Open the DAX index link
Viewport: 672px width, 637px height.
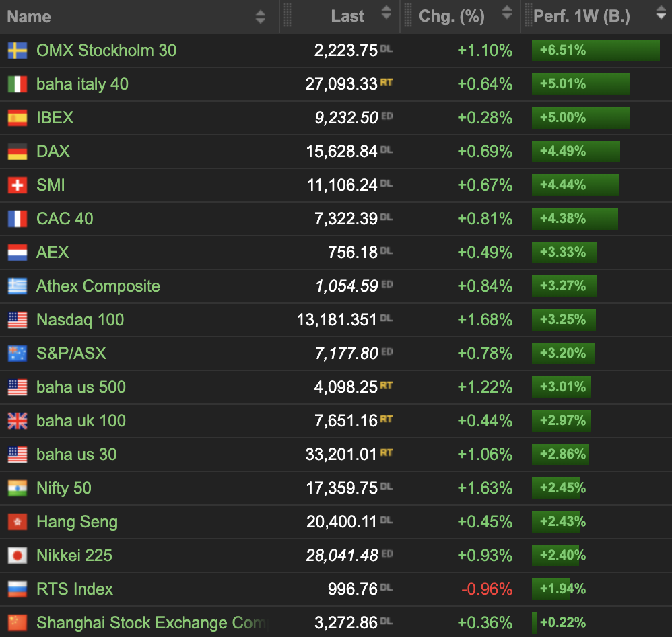[x=53, y=152]
